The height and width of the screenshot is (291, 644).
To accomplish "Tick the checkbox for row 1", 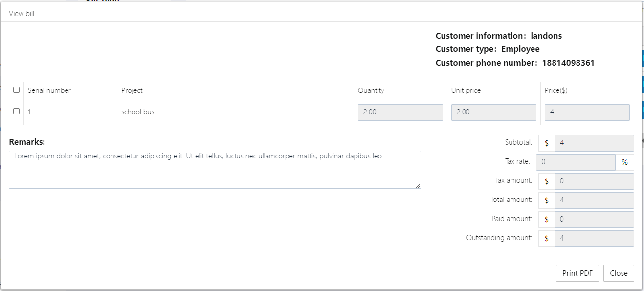I will tap(17, 112).
